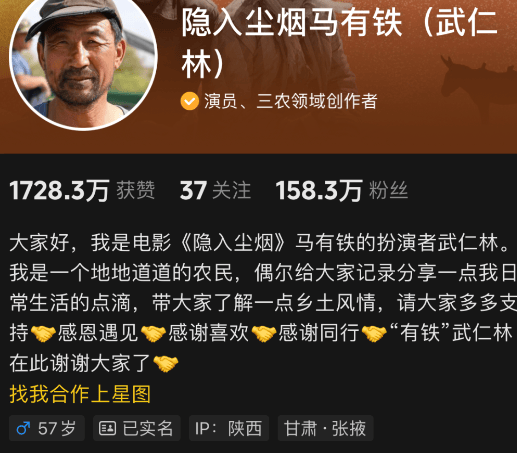Tap the handshake emoji before “有铁”武仁林
This screenshot has height=453, width=517.
[374, 334]
